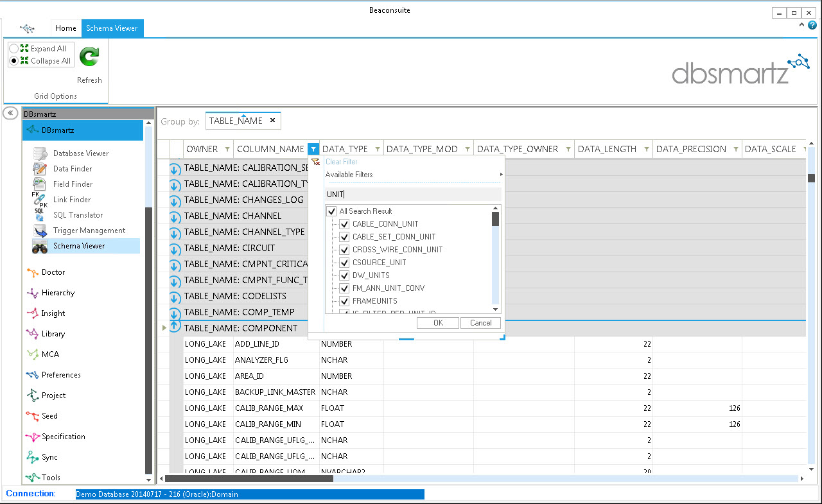Open the Specification module icon

(32, 437)
